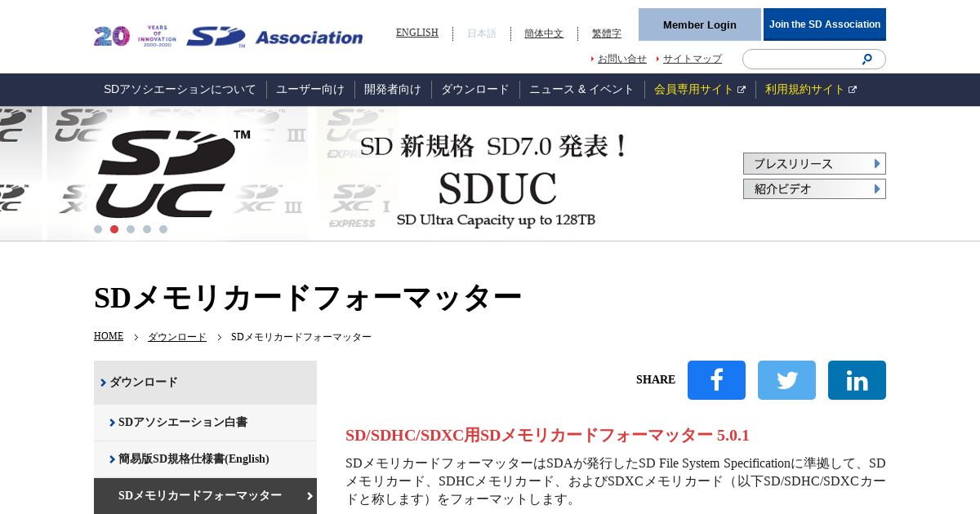The image size is (980, 514).
Task: Click the search magnifier icon
Action: point(867,59)
